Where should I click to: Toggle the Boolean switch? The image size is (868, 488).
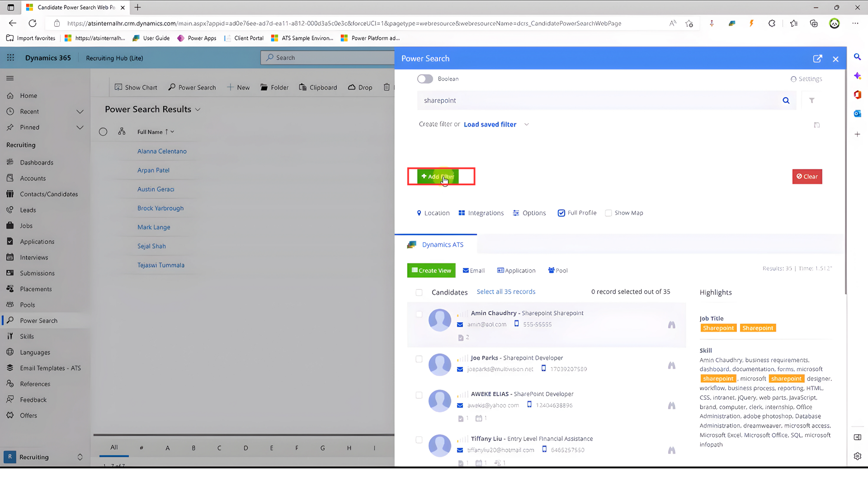pyautogui.click(x=425, y=79)
